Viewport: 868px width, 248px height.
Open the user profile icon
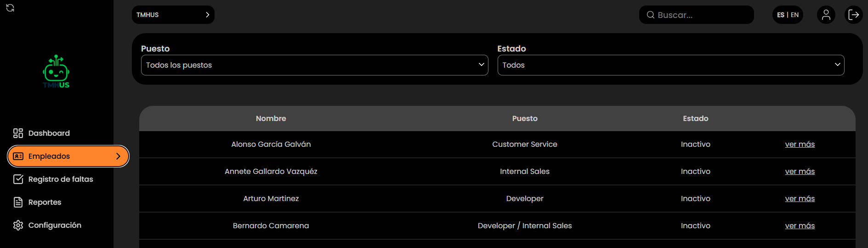(x=826, y=15)
